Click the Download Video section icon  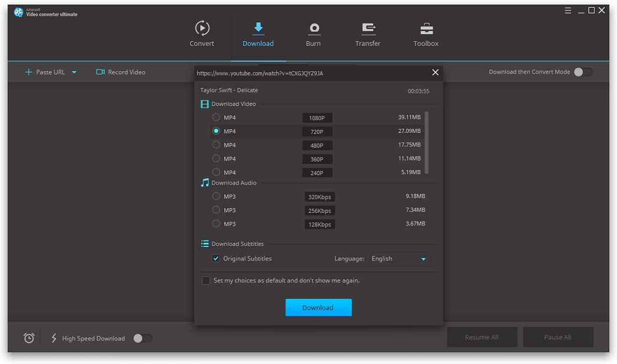(x=205, y=103)
